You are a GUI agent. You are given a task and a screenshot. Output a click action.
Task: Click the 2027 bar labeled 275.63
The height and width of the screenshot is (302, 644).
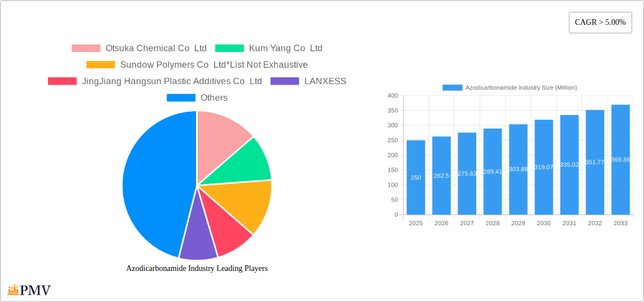pyautogui.click(x=467, y=173)
